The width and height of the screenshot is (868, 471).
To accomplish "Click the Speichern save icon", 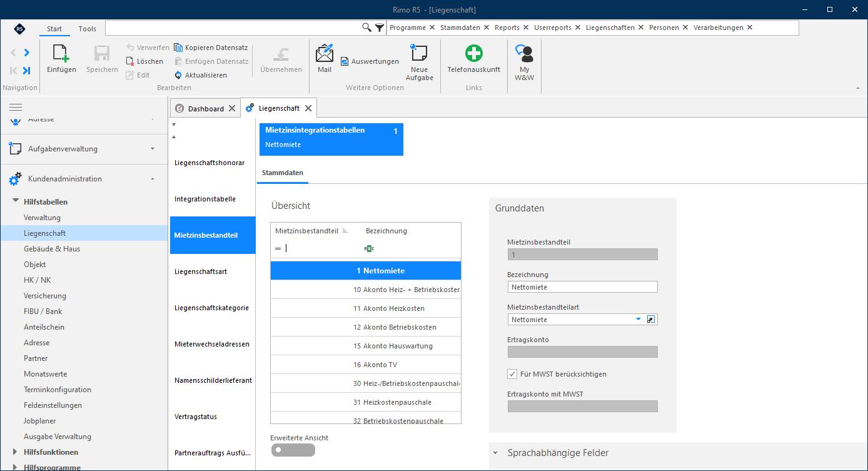I will (102, 54).
